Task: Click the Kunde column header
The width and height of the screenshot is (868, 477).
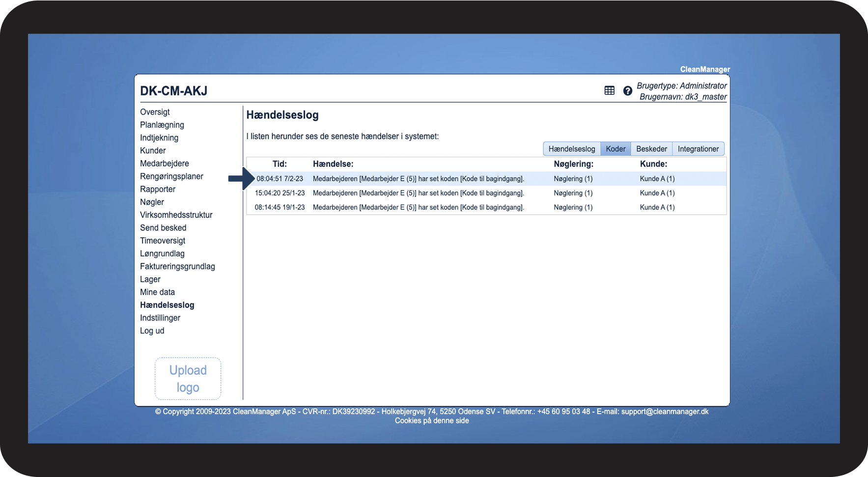Action: tap(653, 164)
